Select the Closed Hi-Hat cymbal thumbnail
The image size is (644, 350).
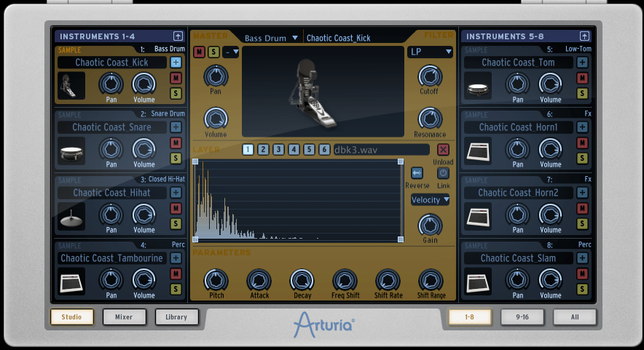click(71, 216)
